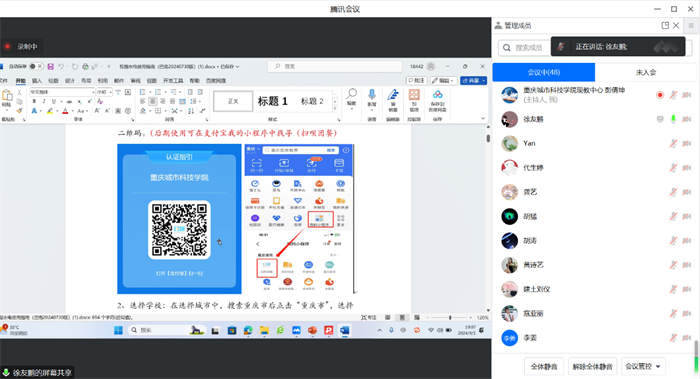Select the 标题 2 heading style
Image resolution: width=700 pixels, height=379 pixels.
pos(312,101)
